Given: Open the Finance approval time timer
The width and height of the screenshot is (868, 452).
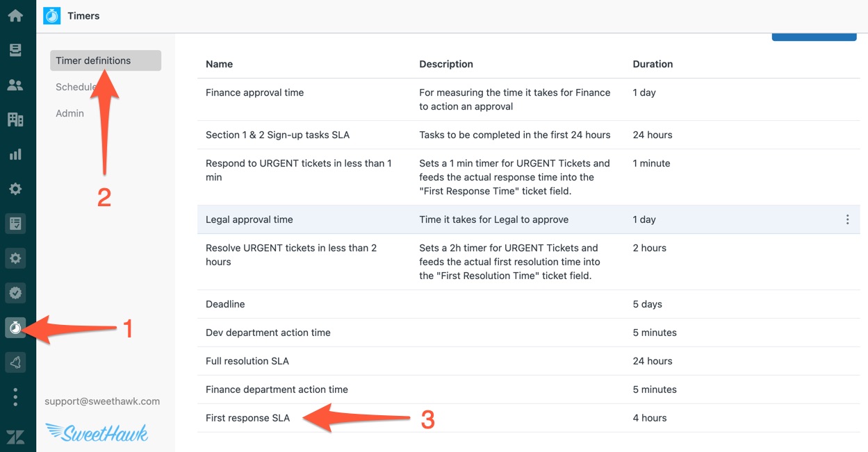Looking at the screenshot, I should (x=254, y=92).
